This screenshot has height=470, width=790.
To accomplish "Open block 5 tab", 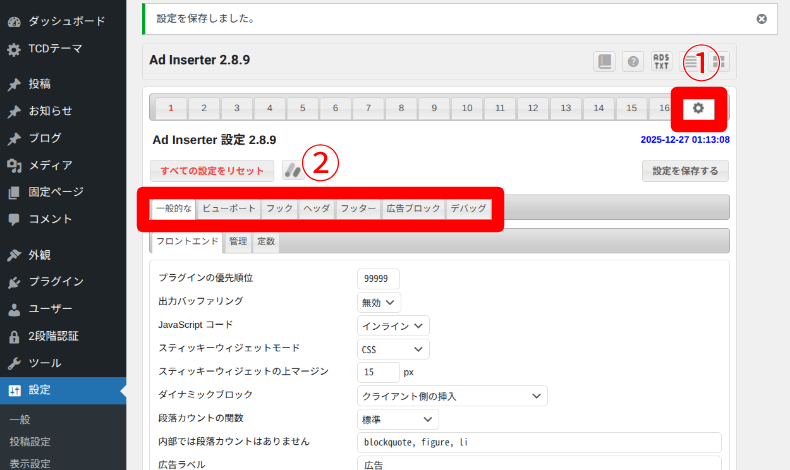I will click(x=302, y=108).
